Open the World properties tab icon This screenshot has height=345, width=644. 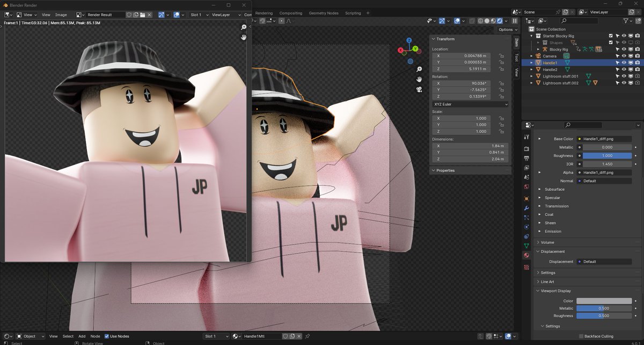pyautogui.click(x=526, y=187)
